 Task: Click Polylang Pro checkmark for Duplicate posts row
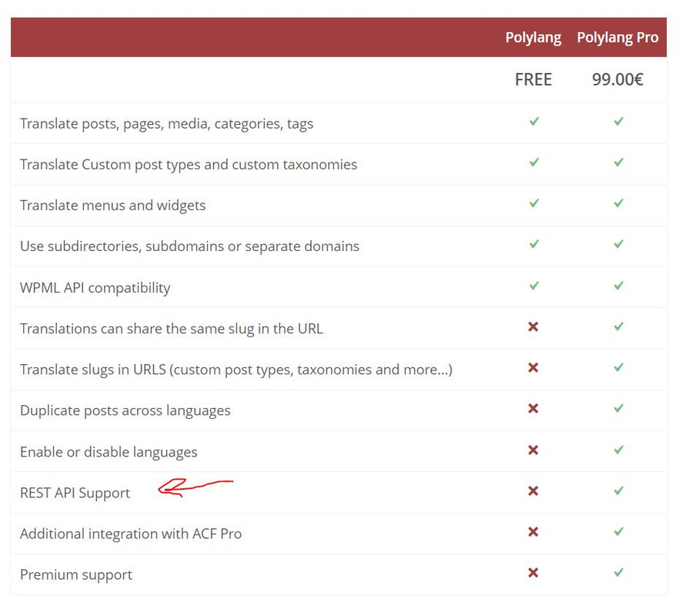click(619, 408)
